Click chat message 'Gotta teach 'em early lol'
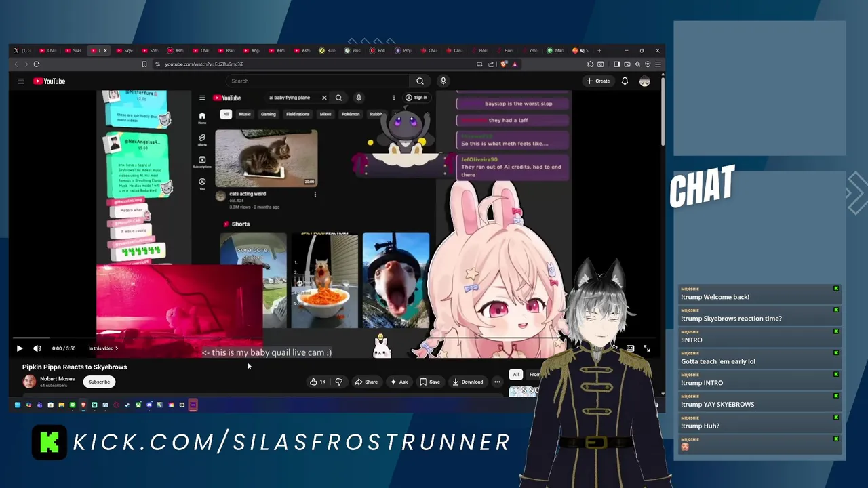The width and height of the screenshot is (868, 488). coord(718,361)
